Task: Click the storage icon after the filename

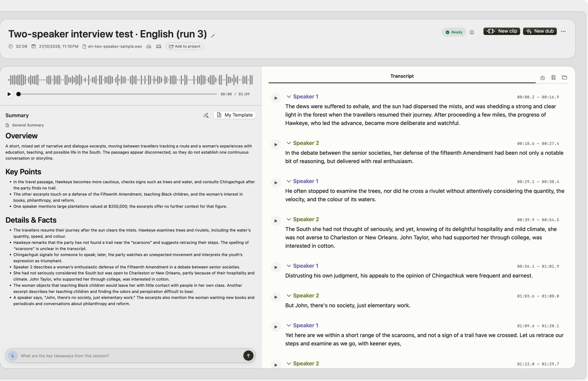Action: click(149, 46)
